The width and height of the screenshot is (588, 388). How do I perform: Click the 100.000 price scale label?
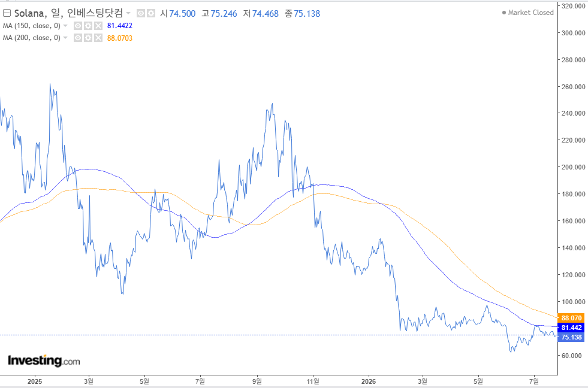click(573, 302)
